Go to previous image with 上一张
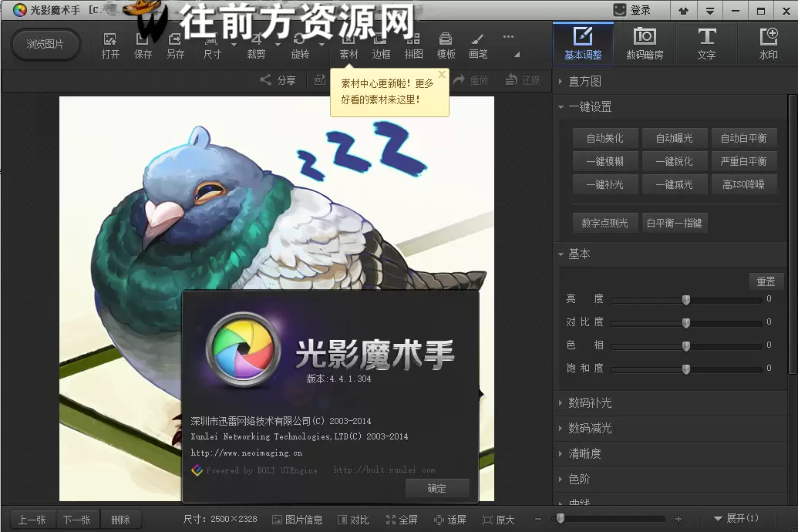 [32, 520]
